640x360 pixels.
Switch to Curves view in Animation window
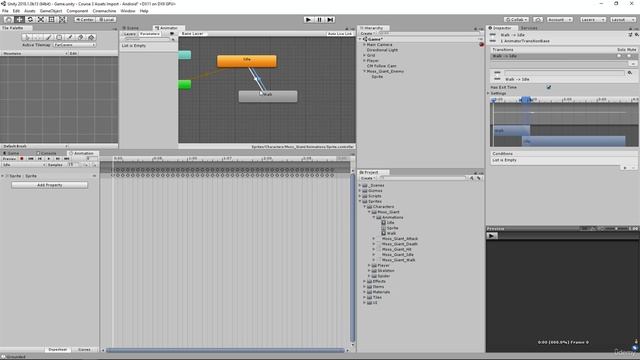[84, 350]
